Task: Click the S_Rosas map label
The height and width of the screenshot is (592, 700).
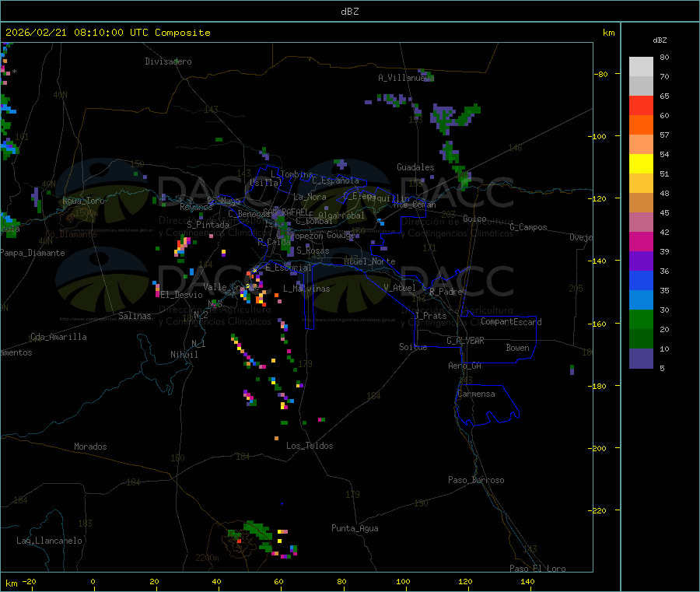Action: point(313,250)
